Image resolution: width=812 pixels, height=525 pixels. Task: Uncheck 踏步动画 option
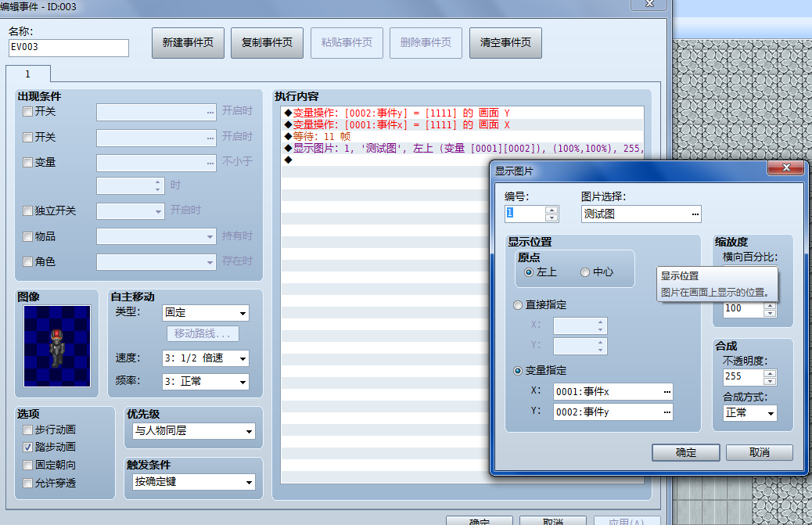[x=28, y=447]
